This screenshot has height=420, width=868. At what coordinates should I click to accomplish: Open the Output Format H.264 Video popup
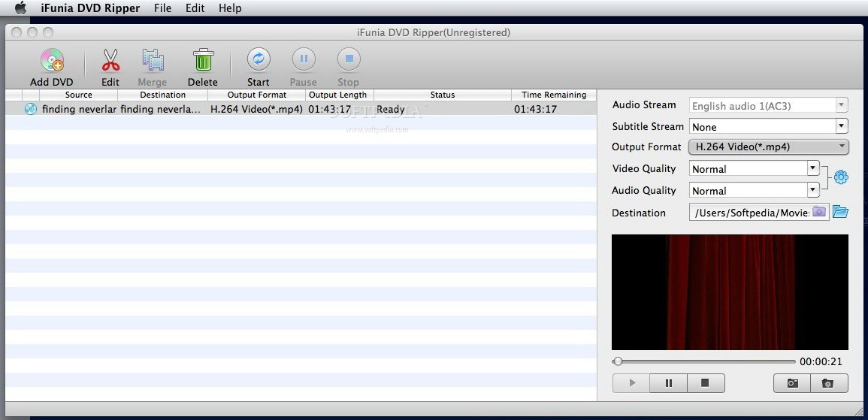[768, 147]
